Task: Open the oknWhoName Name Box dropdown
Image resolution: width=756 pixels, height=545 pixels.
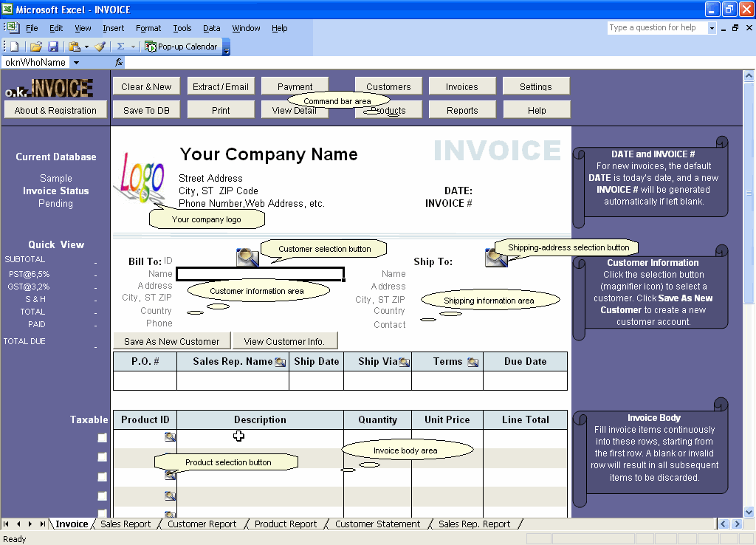Action: pos(76,63)
